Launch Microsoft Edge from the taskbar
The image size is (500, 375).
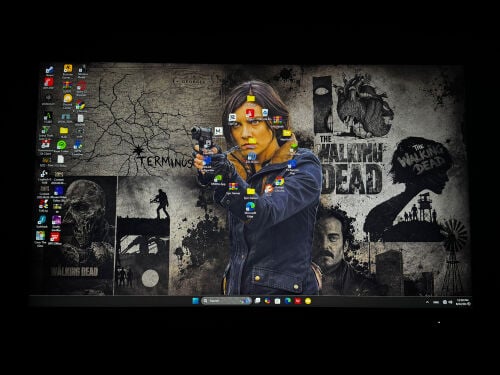tap(288, 301)
